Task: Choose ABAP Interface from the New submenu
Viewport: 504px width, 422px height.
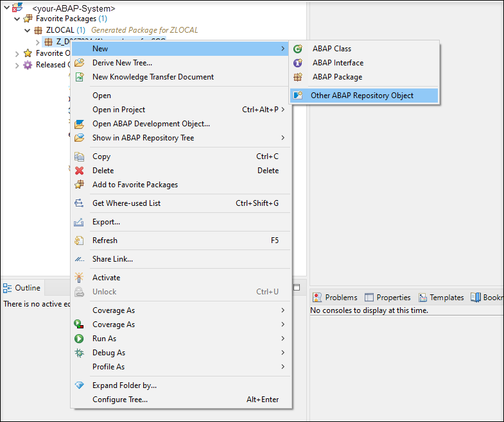Action: pyautogui.click(x=364, y=63)
